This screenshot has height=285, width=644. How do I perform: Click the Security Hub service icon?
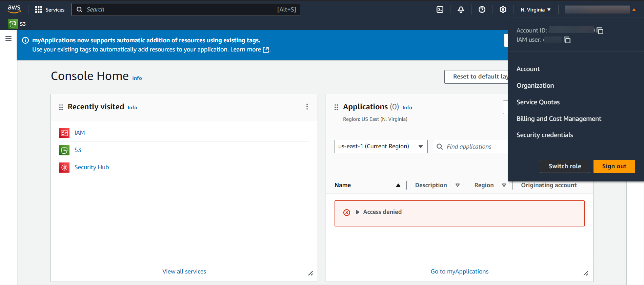64,168
